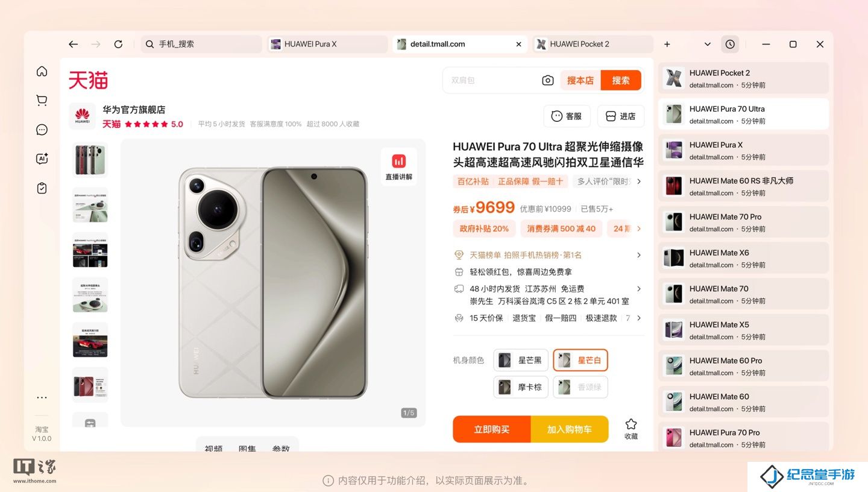Reload the page with refresh icon
This screenshot has height=492, width=868.
coord(118,44)
